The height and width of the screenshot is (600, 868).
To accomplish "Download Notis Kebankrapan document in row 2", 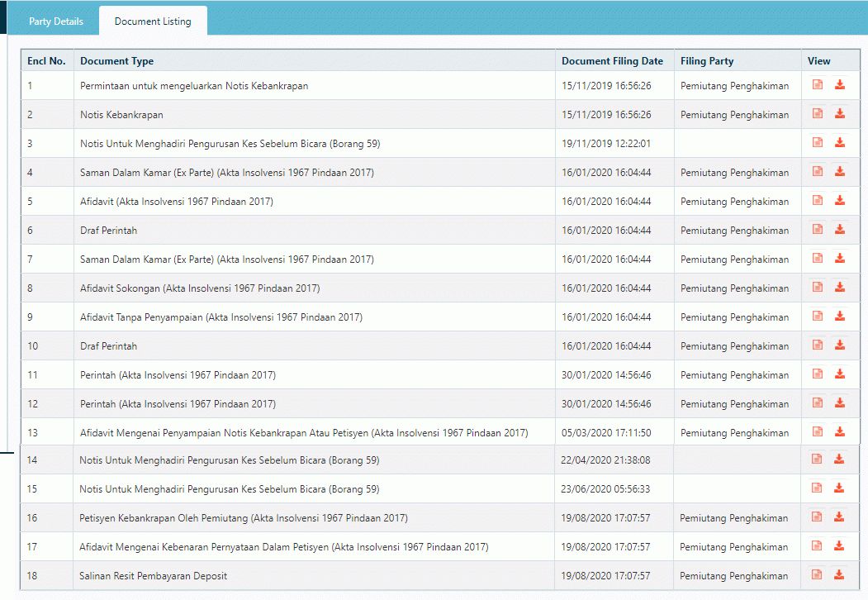I will [x=840, y=114].
